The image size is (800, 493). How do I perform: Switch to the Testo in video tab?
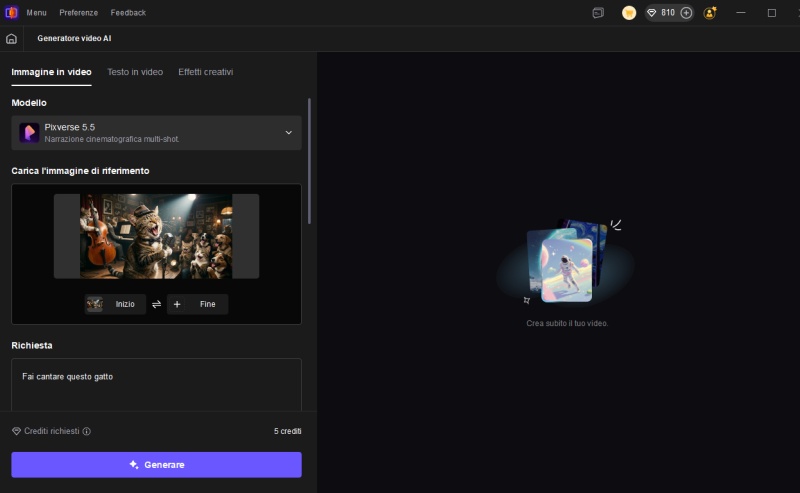[135, 72]
